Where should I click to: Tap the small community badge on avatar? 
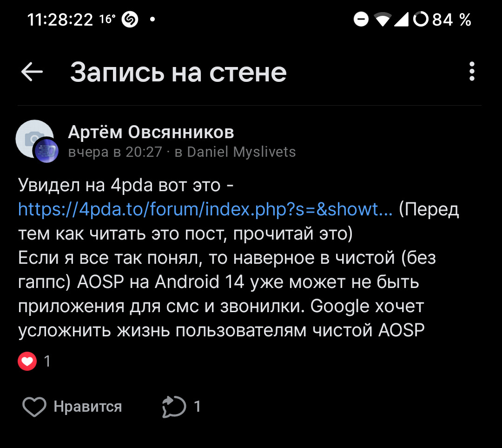click(46, 150)
